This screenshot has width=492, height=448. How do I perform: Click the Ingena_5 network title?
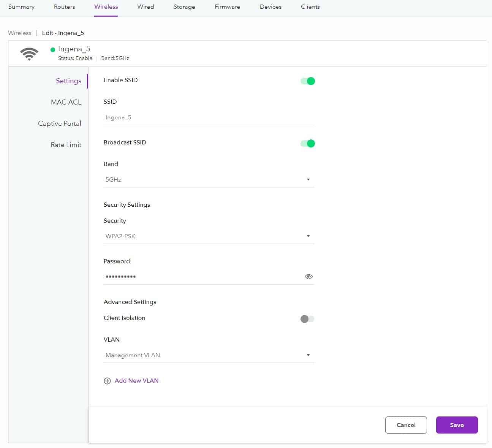point(74,49)
